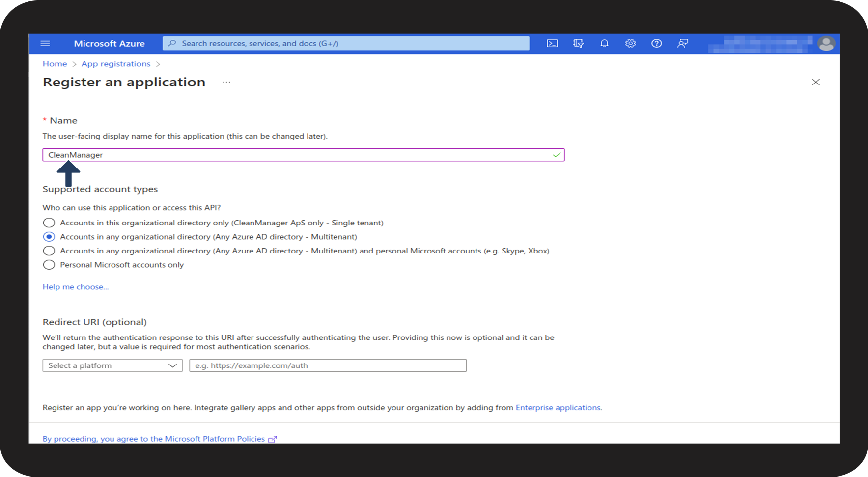The image size is (868, 477).
Task: Go to Home breadcrumb
Action: tap(55, 64)
